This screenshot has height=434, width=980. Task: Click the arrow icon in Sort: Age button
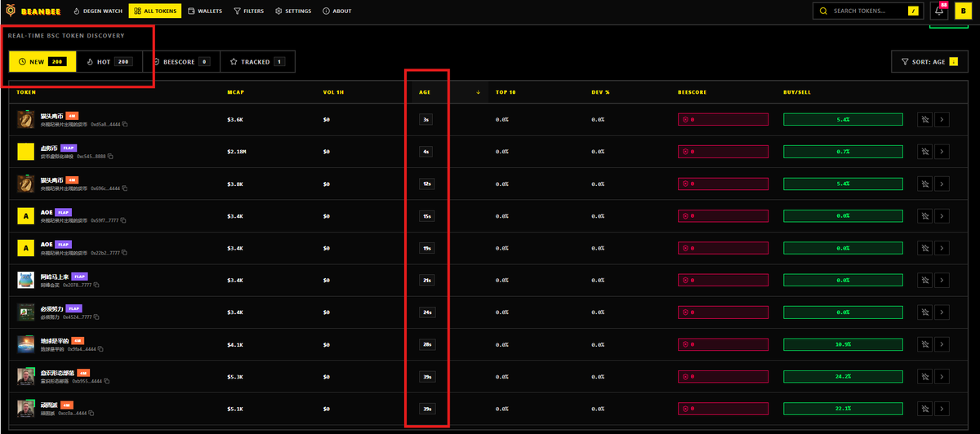[953, 62]
